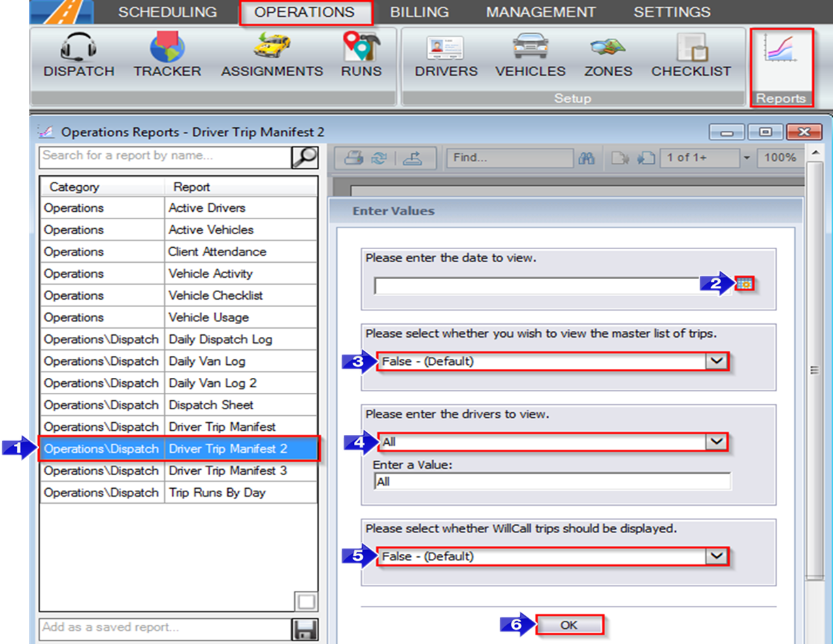Screen dimensions: 833x644
Task: Sort by the Report column header
Action: (x=241, y=187)
